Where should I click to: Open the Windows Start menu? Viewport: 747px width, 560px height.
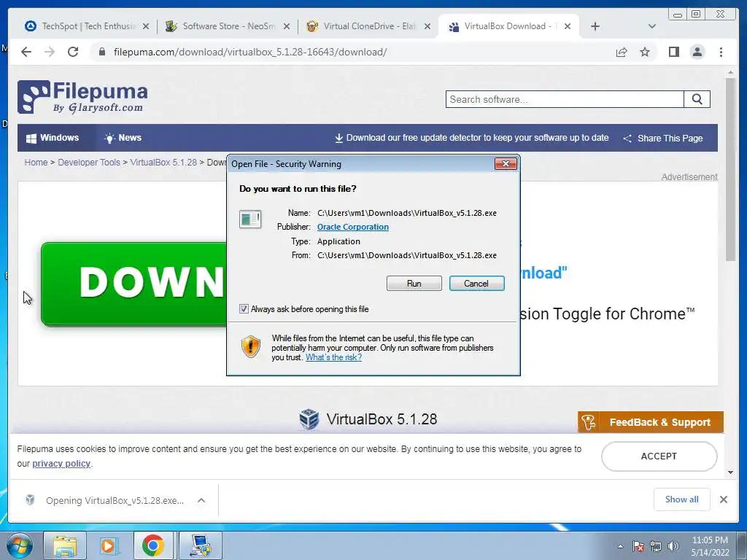[20, 545]
